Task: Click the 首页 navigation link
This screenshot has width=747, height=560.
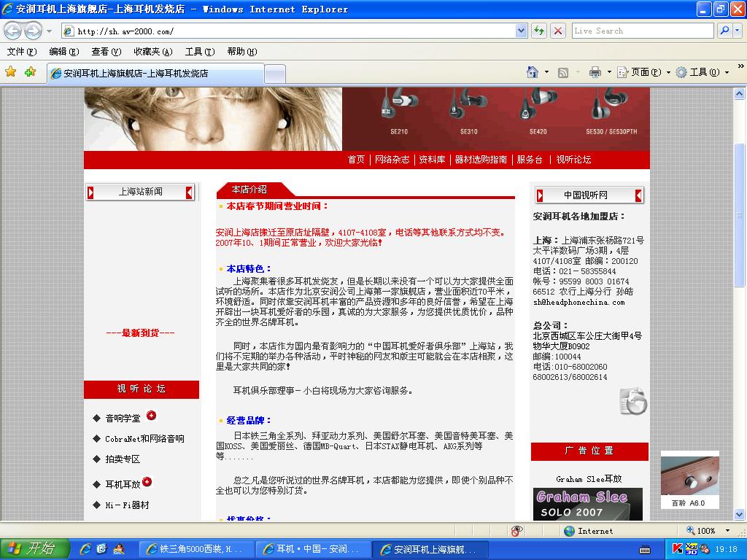Action: pyautogui.click(x=356, y=160)
